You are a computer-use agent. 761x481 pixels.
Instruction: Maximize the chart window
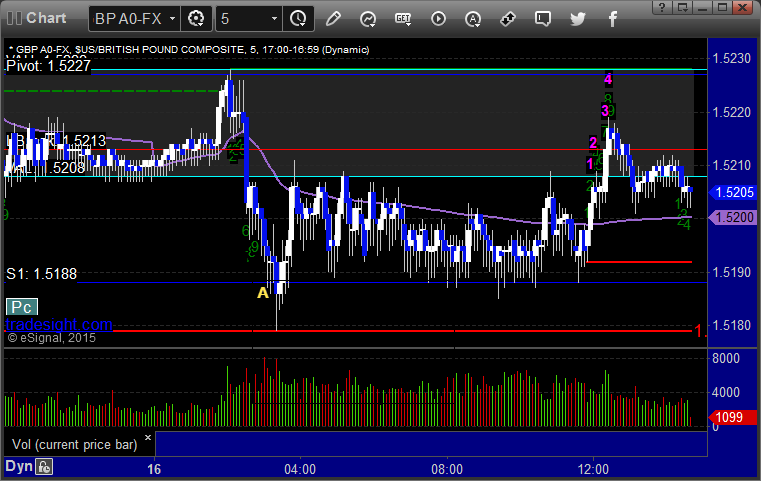[722, 7]
